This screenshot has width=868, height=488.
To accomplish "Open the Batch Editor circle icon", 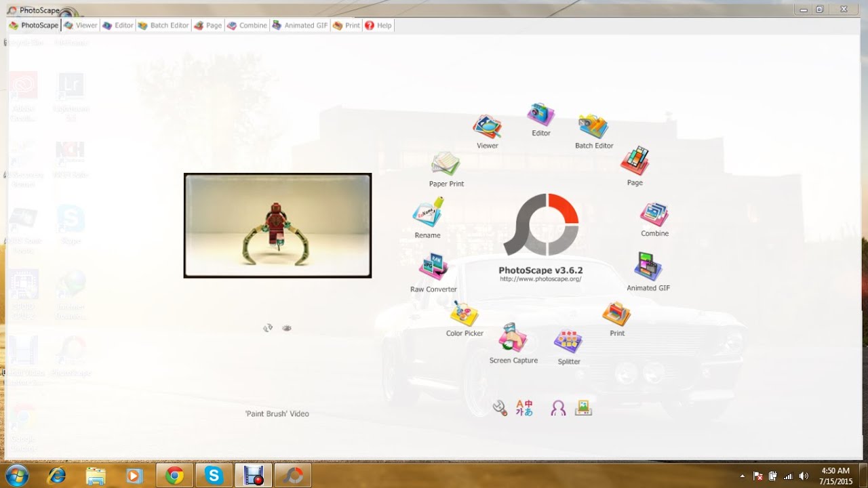I will pos(593,127).
